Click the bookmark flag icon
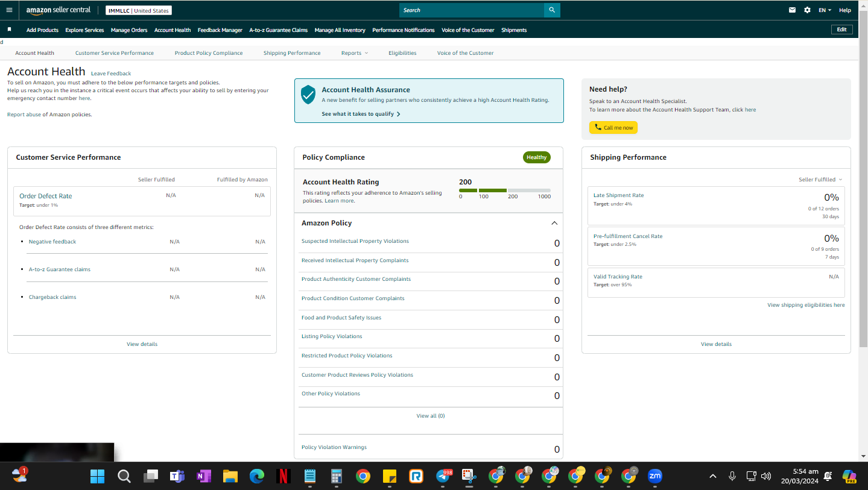 click(9, 30)
